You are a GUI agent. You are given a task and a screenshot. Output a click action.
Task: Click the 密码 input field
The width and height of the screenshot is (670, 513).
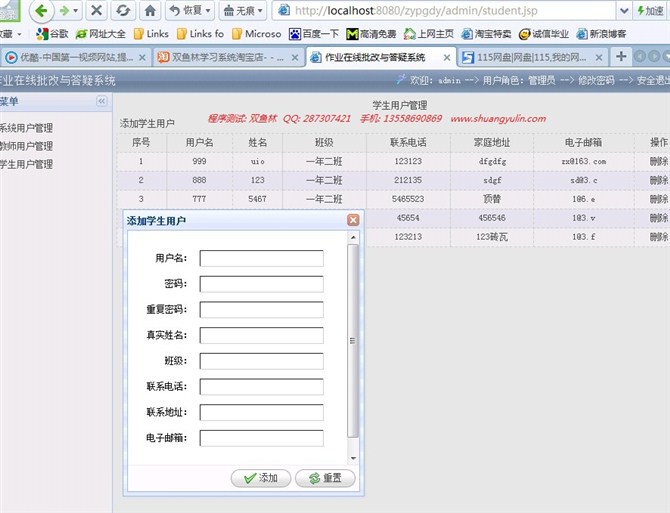point(262,284)
